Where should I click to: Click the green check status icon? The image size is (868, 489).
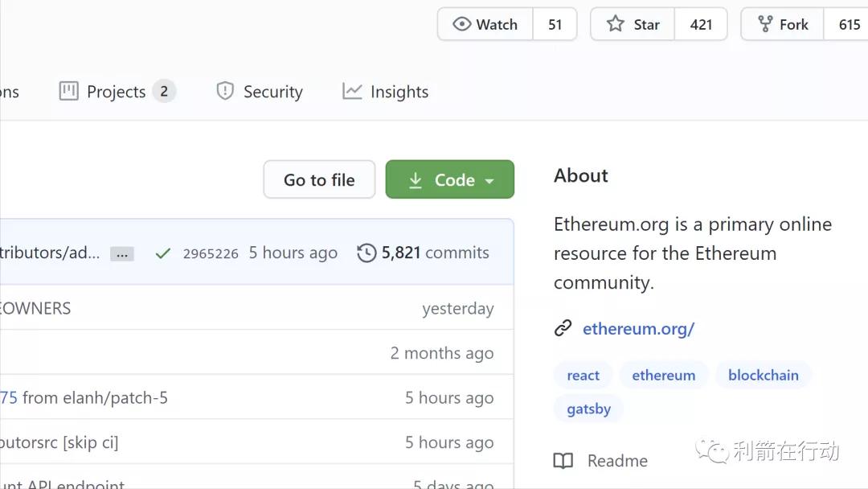(x=163, y=253)
